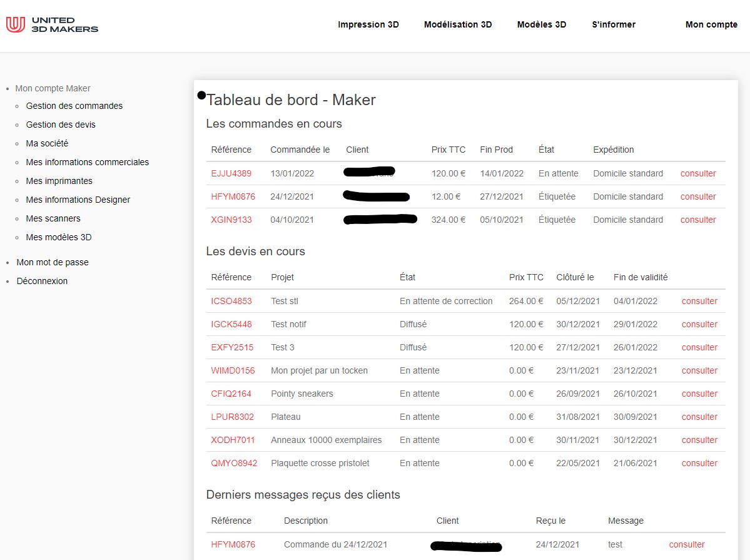This screenshot has height=560, width=750.
Task: Open Mes scanners in sidebar
Action: [x=53, y=219]
